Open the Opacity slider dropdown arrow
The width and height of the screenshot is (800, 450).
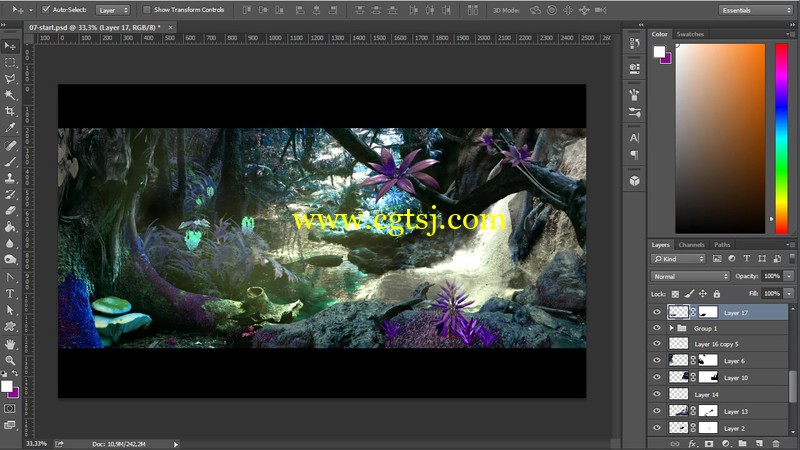[789, 276]
